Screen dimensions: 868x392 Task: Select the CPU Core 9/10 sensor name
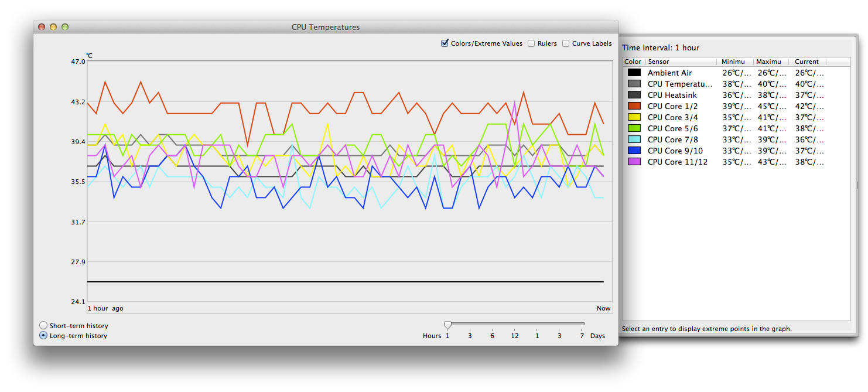(675, 151)
